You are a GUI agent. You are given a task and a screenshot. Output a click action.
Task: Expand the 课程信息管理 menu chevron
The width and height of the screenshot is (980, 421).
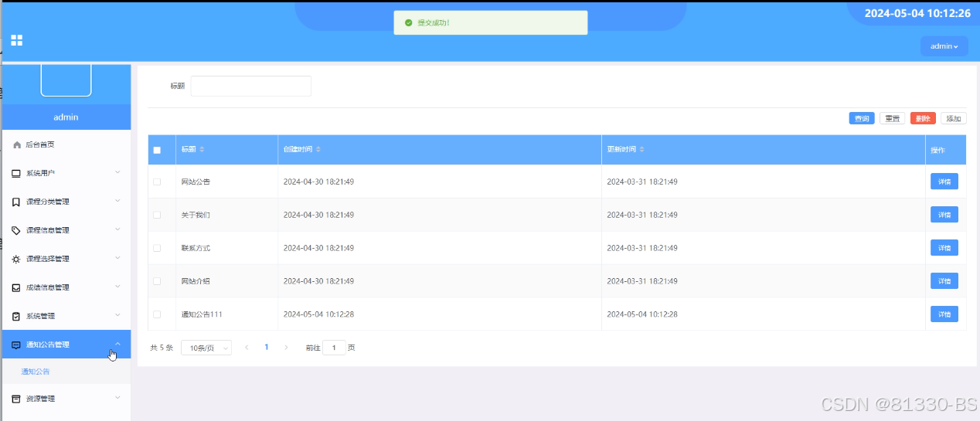(x=117, y=229)
